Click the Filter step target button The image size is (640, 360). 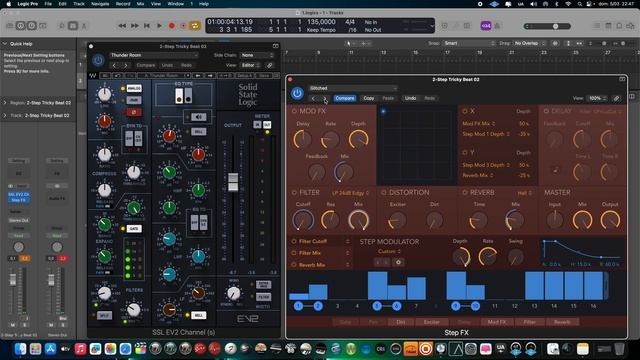tap(529, 322)
